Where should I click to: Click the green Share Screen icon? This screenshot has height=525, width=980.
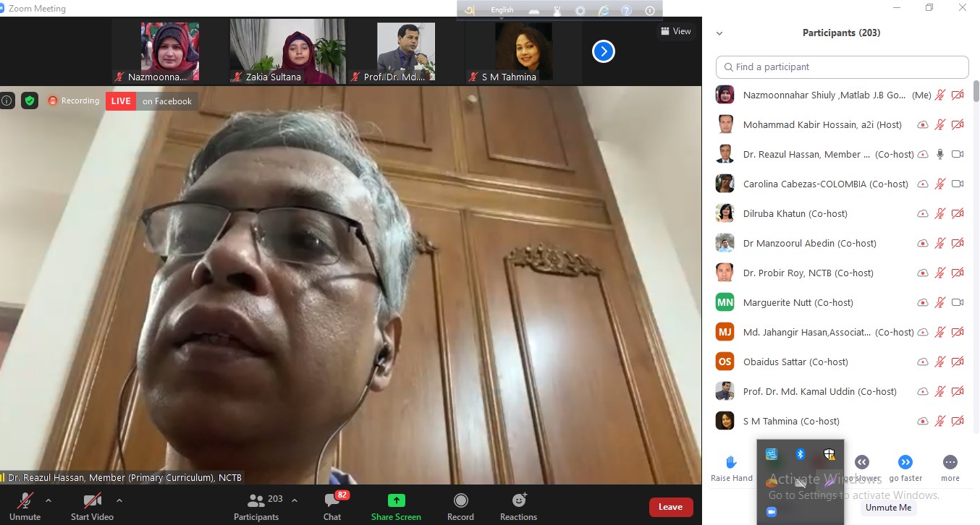coord(396,500)
